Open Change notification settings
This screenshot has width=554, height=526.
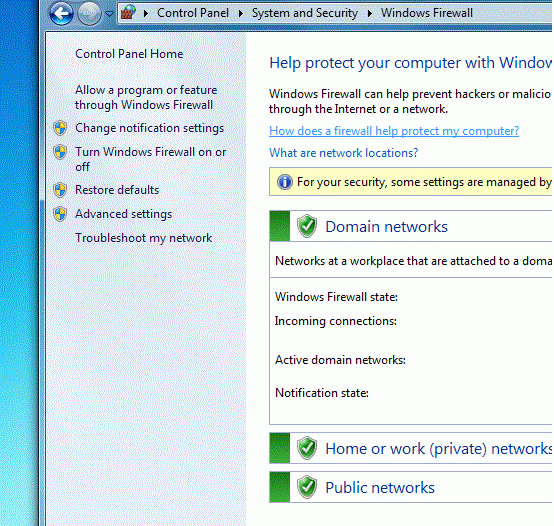click(149, 128)
